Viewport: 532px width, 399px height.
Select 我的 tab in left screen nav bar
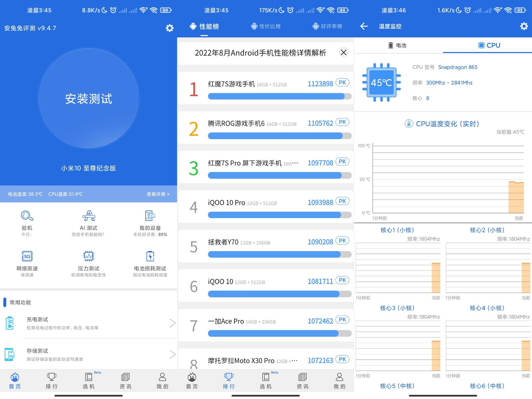(162, 381)
